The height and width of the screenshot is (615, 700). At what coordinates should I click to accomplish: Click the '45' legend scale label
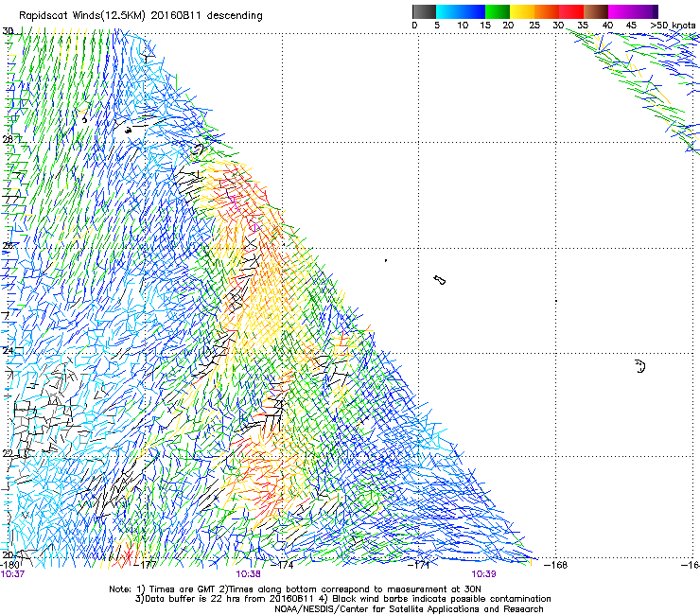(631, 26)
